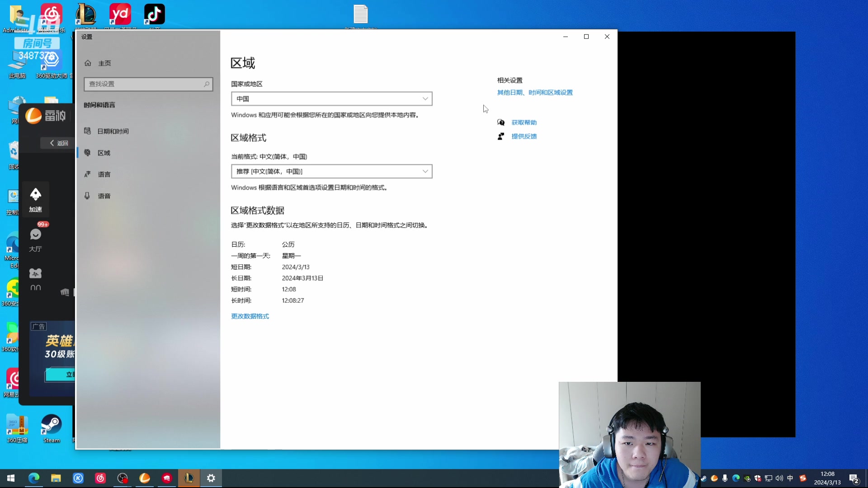The height and width of the screenshot is (488, 868).
Task: Click the 提供反馈 feedback icon
Action: point(501,136)
